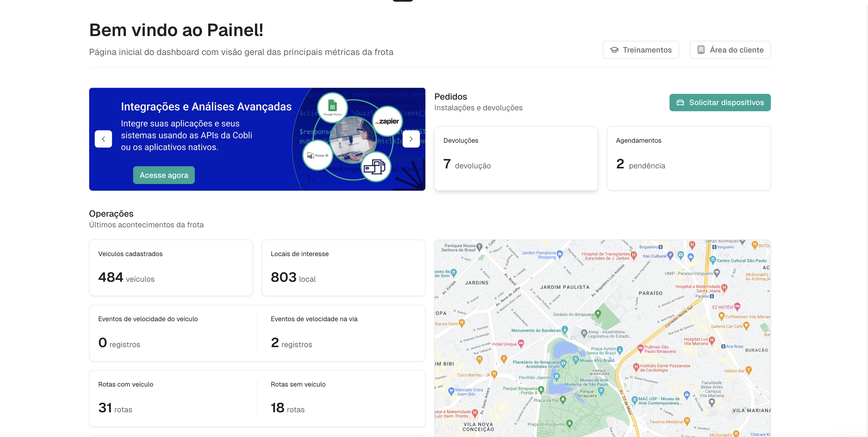Click Solicitar dispositivos button
This screenshot has height=437, width=868.
[720, 102]
